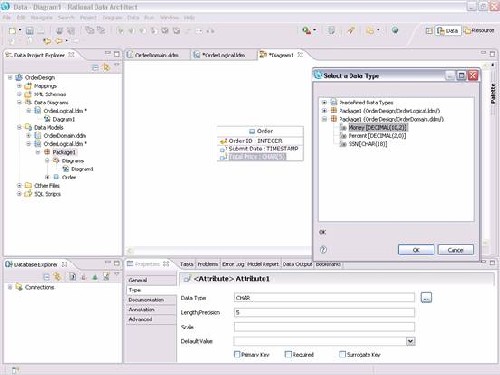Click the Connections folder icon
The height and width of the screenshot is (375, 500).
[19, 287]
